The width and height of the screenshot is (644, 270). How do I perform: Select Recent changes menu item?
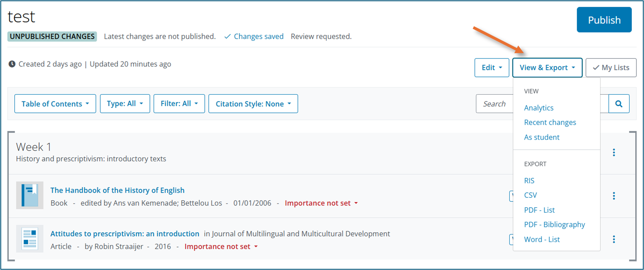[550, 122]
